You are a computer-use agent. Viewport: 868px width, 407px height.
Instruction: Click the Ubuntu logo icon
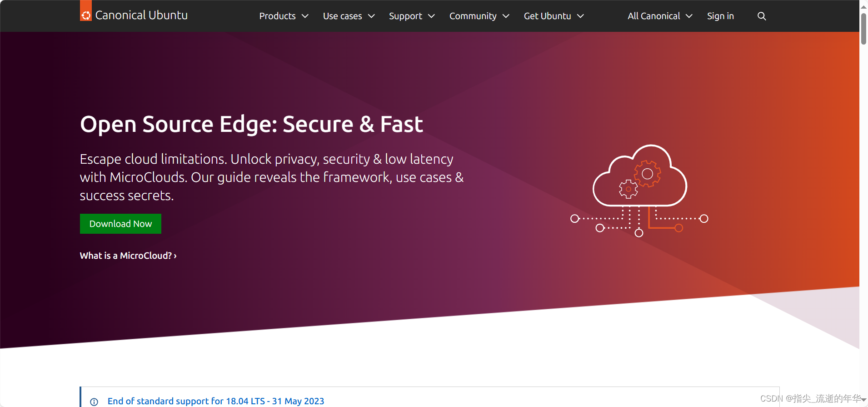coord(86,10)
